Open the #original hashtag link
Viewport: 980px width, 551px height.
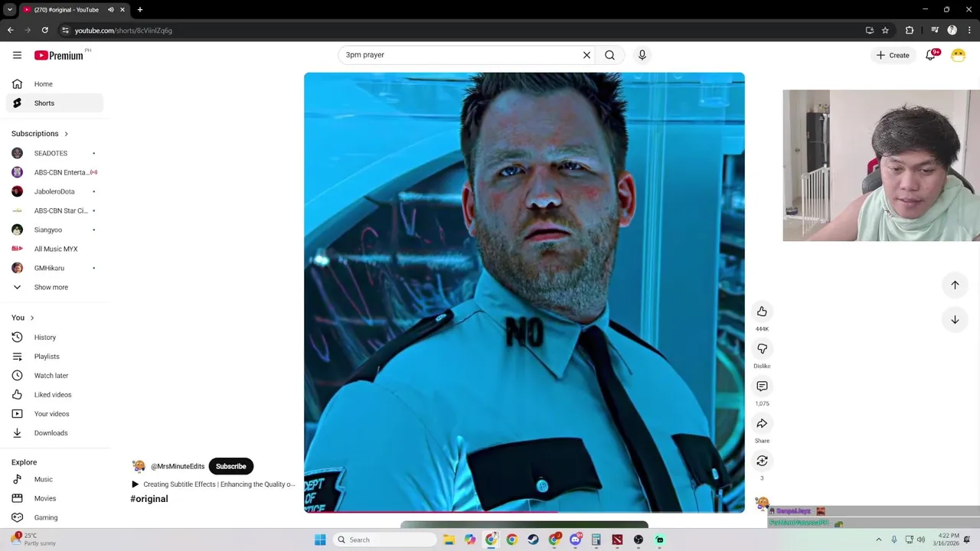[x=149, y=499]
